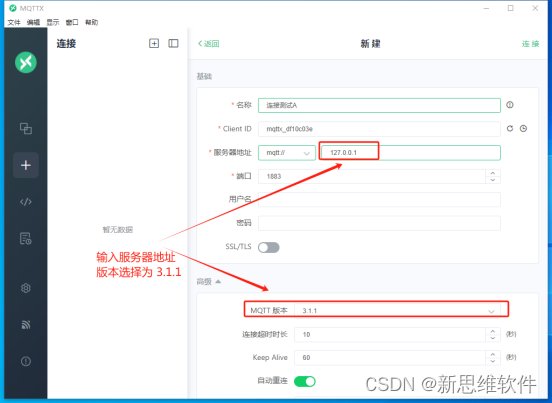This screenshot has width=552, height=403.
Task: Toggle the connection list layout icon
Action: coord(173,43)
